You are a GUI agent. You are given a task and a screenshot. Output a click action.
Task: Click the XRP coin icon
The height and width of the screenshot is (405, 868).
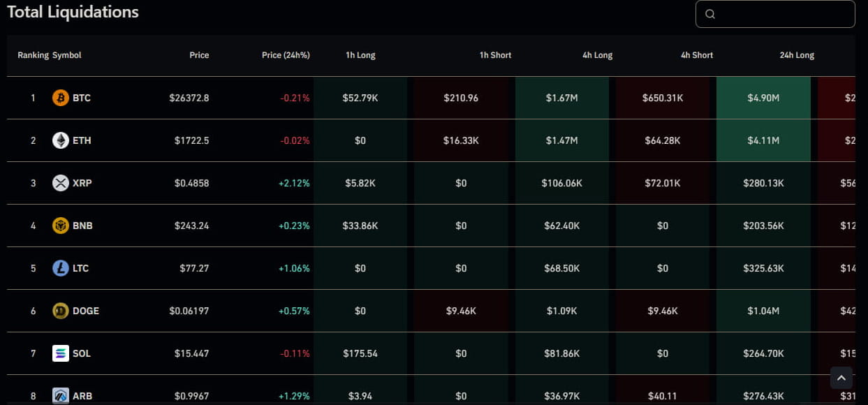[x=61, y=183]
